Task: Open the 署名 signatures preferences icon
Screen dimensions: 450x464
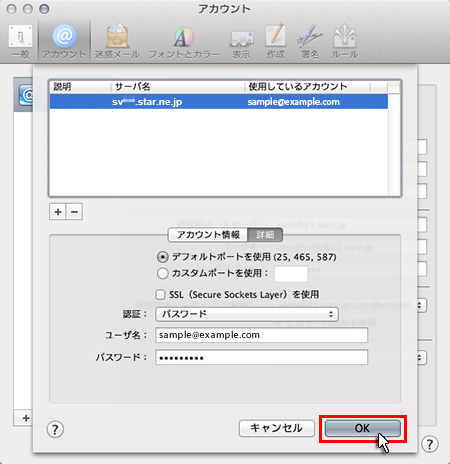Action: [x=310, y=41]
